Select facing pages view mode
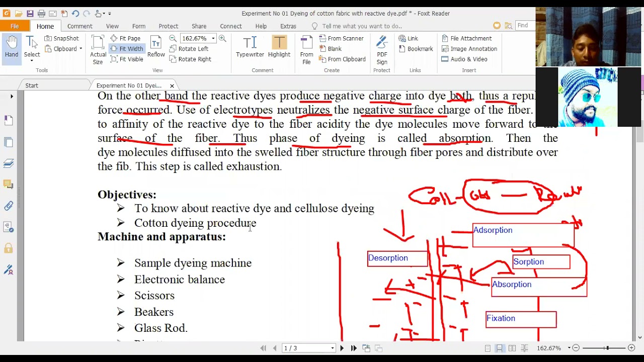This screenshot has width=644, height=362. (x=512, y=348)
